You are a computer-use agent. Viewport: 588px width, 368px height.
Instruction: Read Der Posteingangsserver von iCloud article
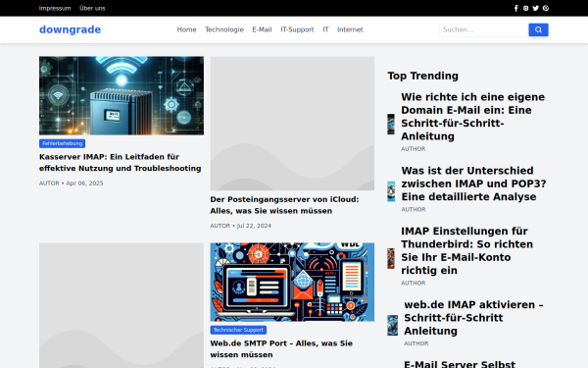coord(284,205)
